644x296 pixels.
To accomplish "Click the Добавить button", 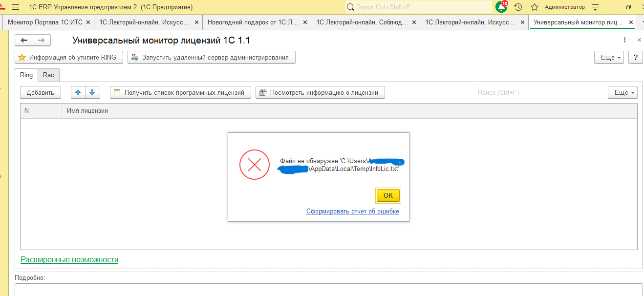I will [x=41, y=92].
